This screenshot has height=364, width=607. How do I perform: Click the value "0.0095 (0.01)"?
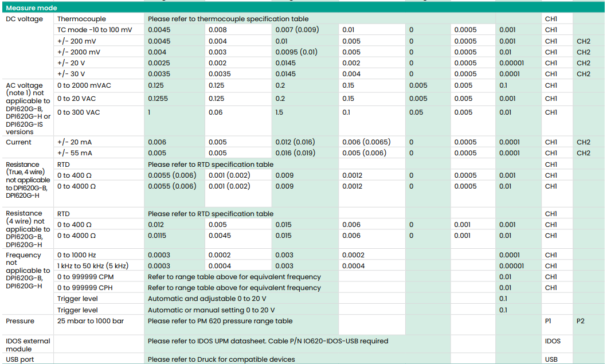[296, 52]
